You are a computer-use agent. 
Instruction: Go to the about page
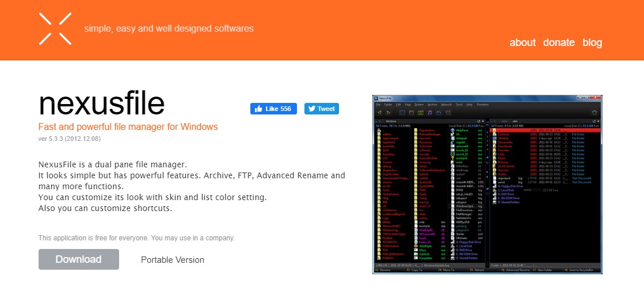(522, 43)
